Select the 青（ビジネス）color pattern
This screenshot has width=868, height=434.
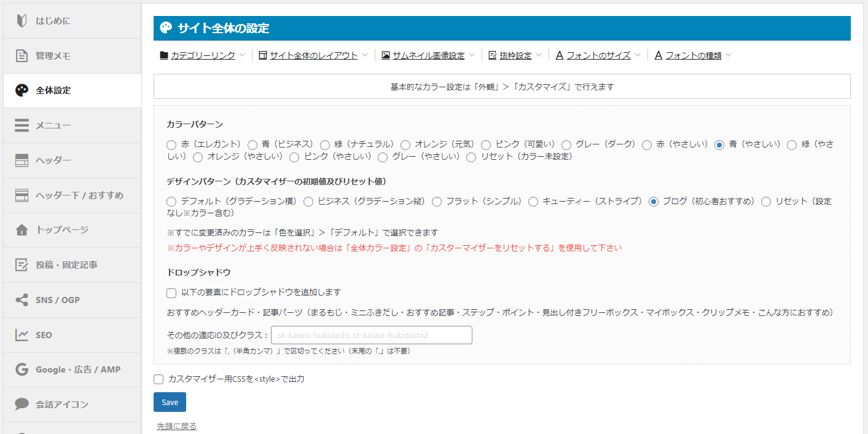tap(252, 145)
